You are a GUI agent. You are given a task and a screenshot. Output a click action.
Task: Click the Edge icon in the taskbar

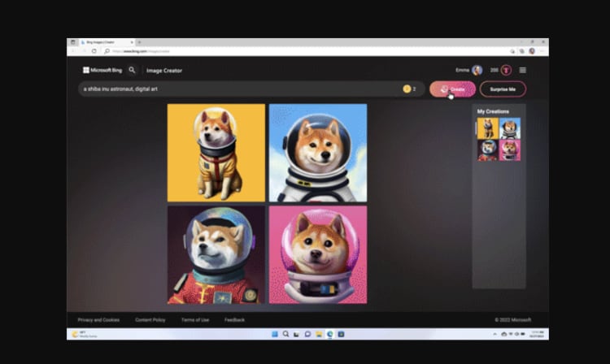pyautogui.click(x=329, y=334)
